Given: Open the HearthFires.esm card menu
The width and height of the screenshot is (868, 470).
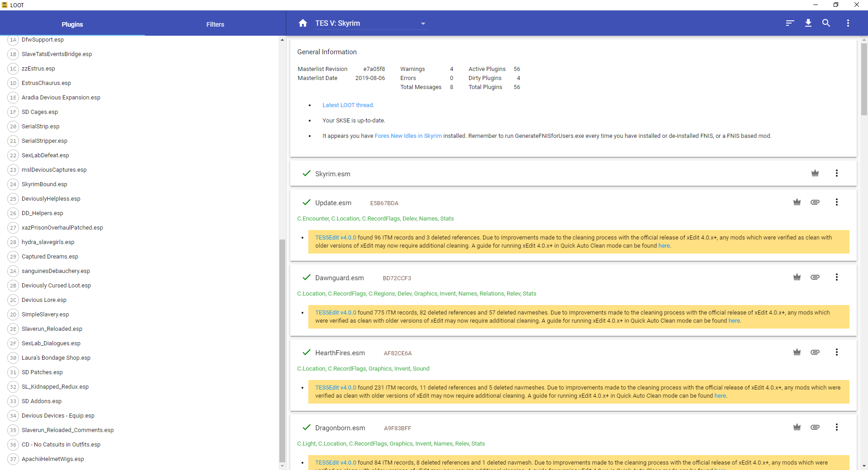Looking at the screenshot, I should 837,352.
